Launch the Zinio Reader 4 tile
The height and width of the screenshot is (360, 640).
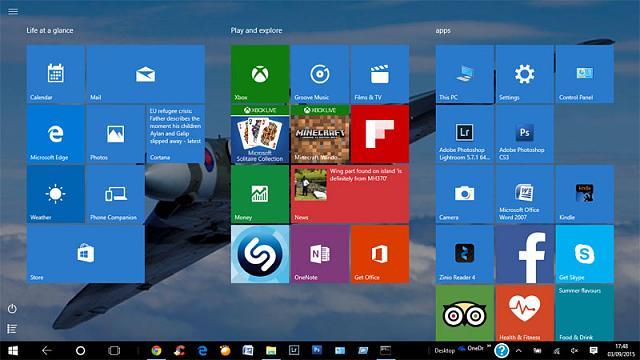[464, 254]
